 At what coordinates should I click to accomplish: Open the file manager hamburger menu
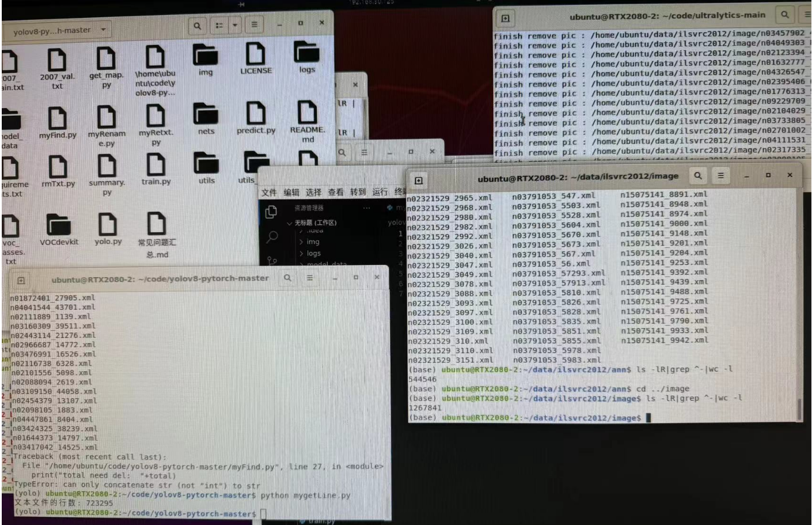point(254,25)
